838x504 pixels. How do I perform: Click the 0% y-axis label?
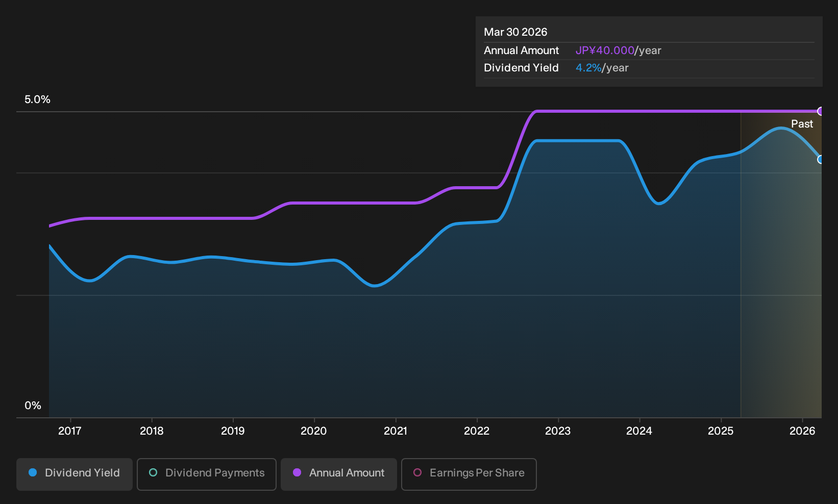coord(33,406)
